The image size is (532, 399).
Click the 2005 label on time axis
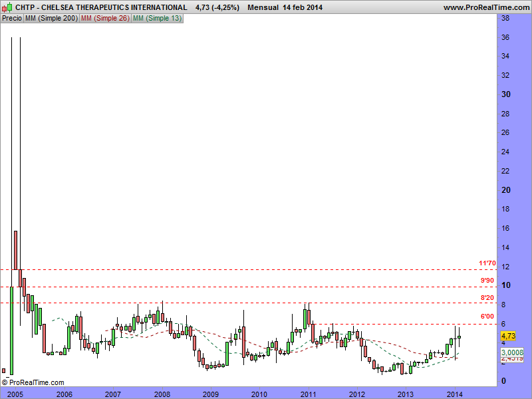click(x=15, y=394)
